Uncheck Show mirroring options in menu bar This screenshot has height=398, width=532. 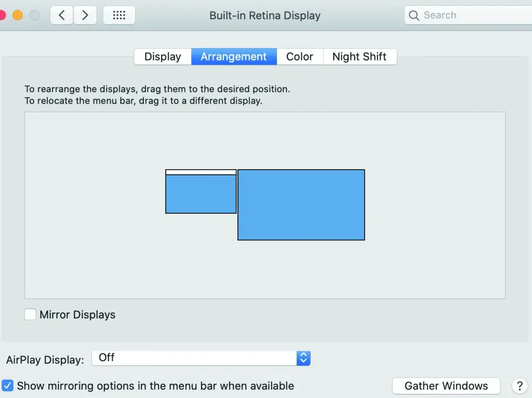[x=7, y=386]
